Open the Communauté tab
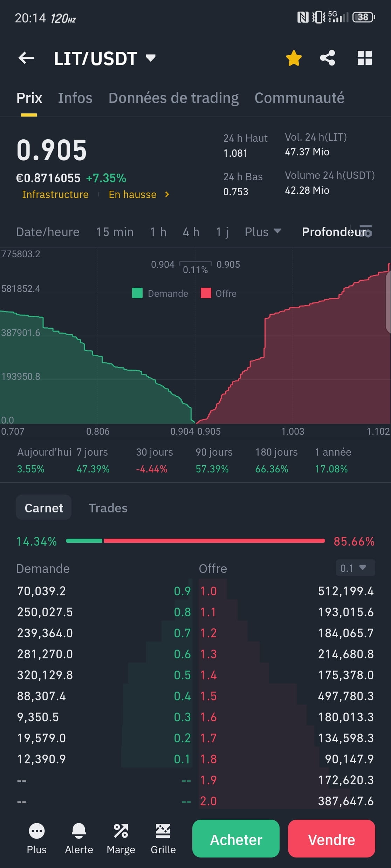 (x=300, y=98)
